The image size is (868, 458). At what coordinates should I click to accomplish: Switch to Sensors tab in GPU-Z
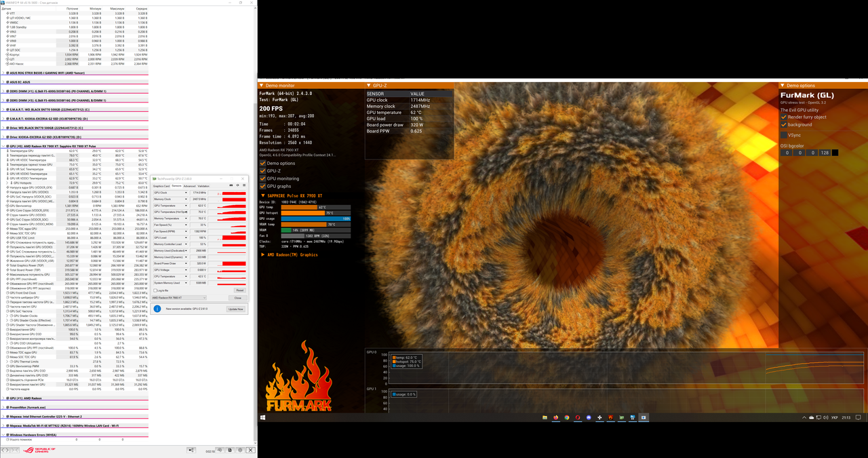point(176,186)
